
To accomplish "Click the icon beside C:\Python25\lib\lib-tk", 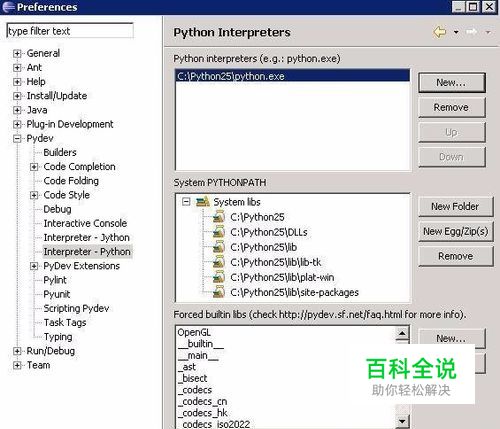I will [219, 262].
